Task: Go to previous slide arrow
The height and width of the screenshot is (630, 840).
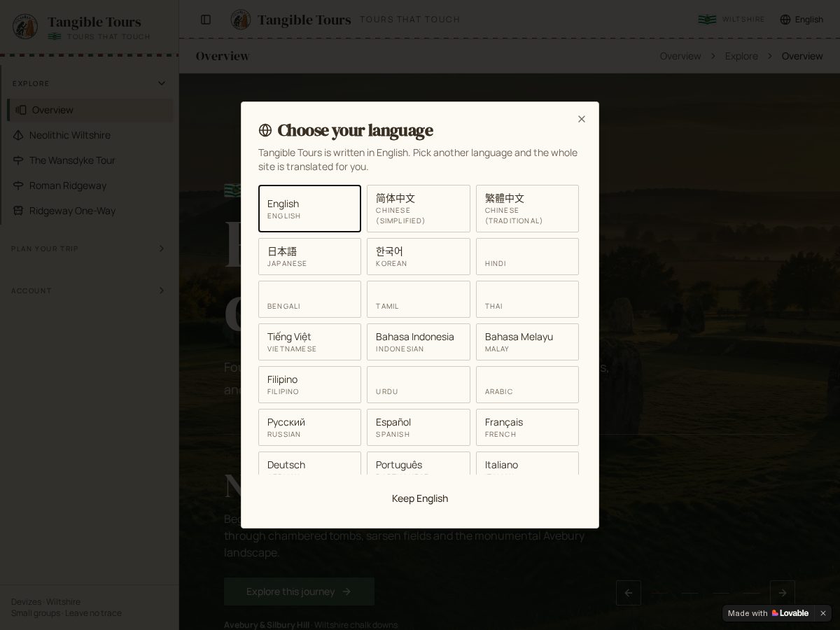Action: point(629,593)
